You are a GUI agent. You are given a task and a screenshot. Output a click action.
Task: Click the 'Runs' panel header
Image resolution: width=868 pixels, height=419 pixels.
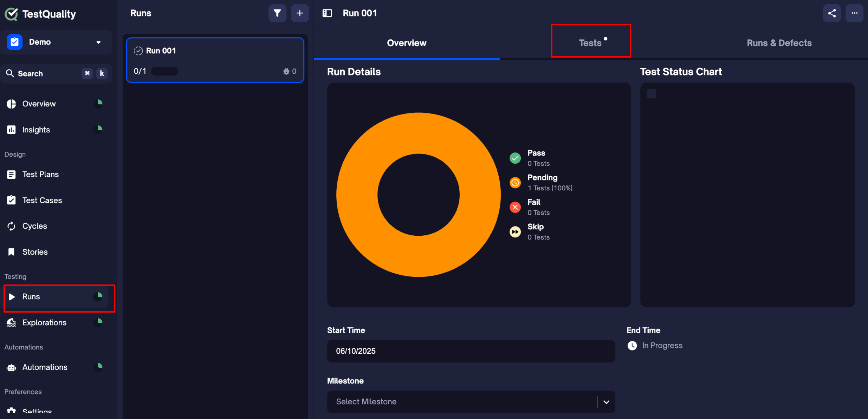point(141,13)
